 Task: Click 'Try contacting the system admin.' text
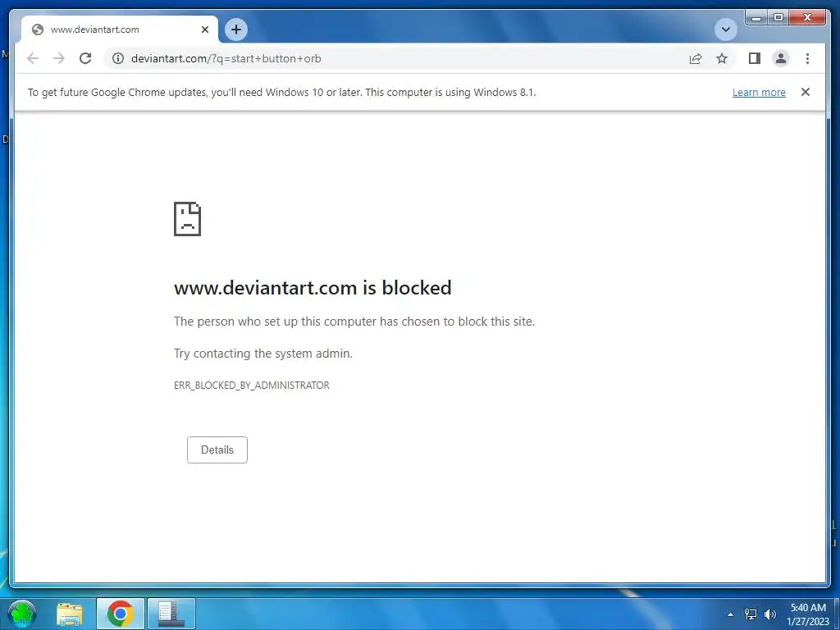pos(263,354)
